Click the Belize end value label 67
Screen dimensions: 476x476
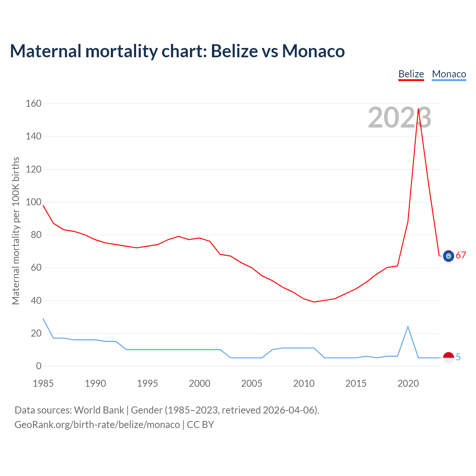(461, 255)
